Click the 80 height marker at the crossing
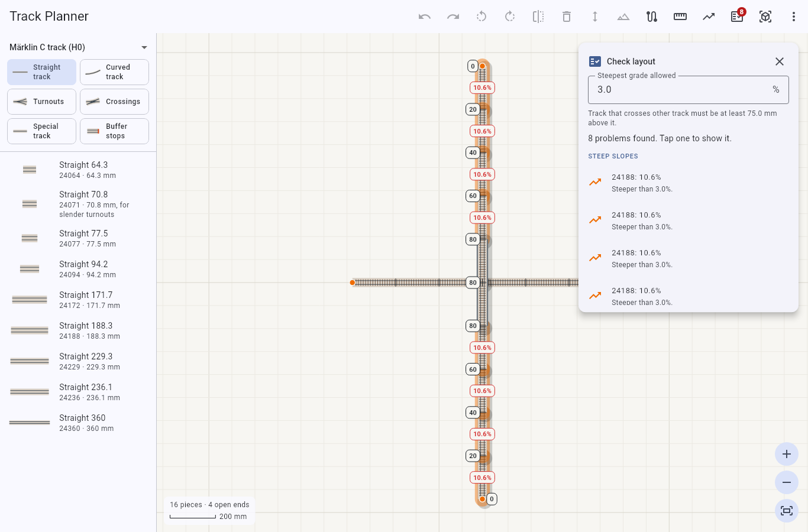Viewport: 808px width, 532px height. 473,283
